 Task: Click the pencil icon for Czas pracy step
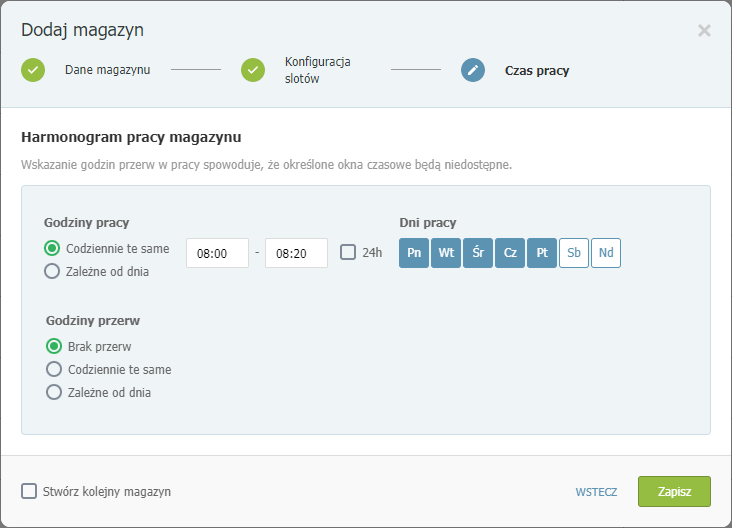473,70
